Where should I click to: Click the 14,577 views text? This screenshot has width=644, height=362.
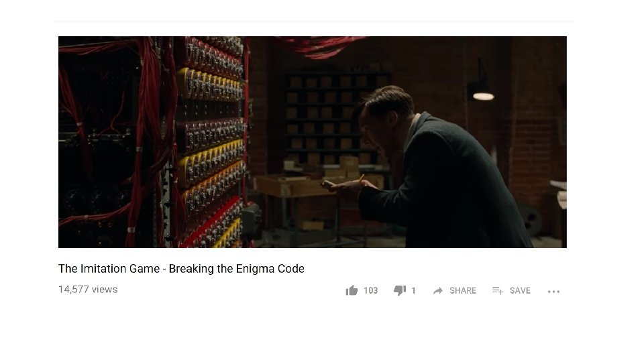tap(88, 290)
